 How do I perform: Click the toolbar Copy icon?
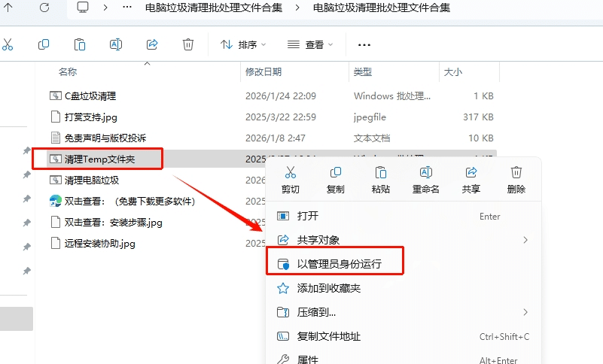coord(44,44)
